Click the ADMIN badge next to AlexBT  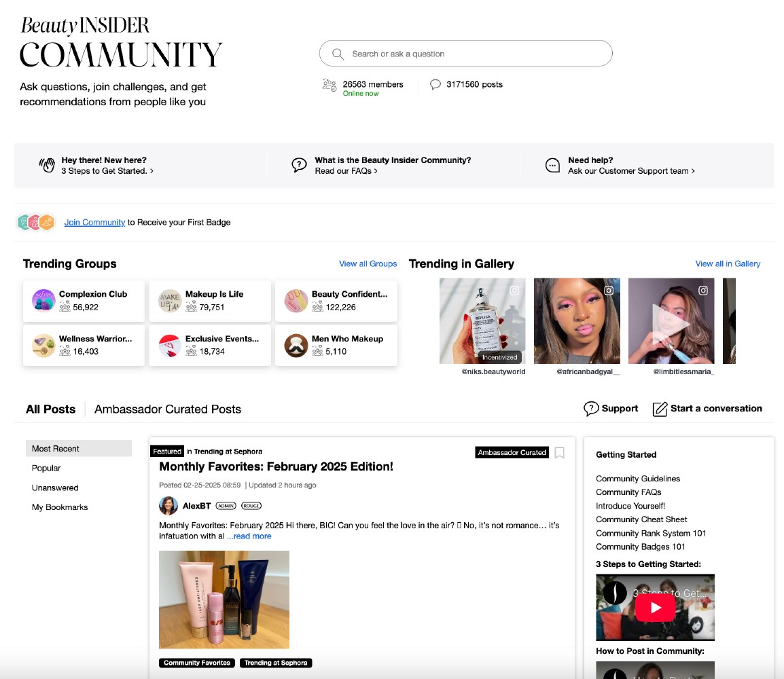[226, 506]
